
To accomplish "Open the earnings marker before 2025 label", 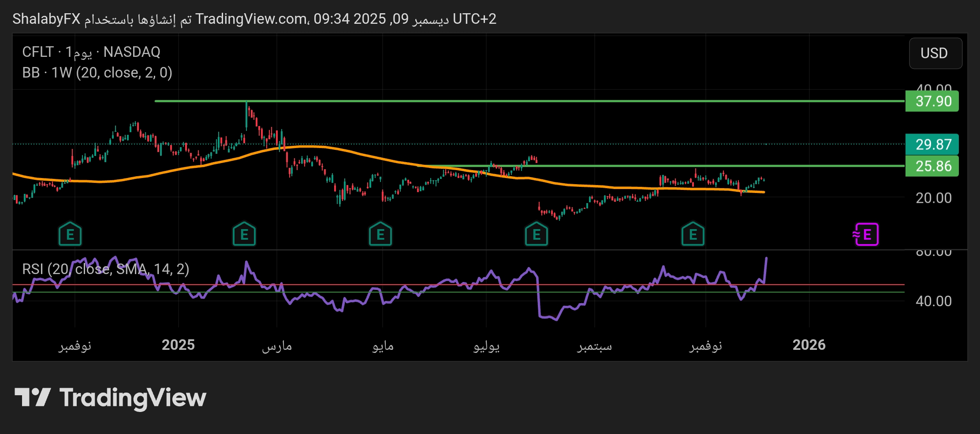I will click(x=70, y=234).
